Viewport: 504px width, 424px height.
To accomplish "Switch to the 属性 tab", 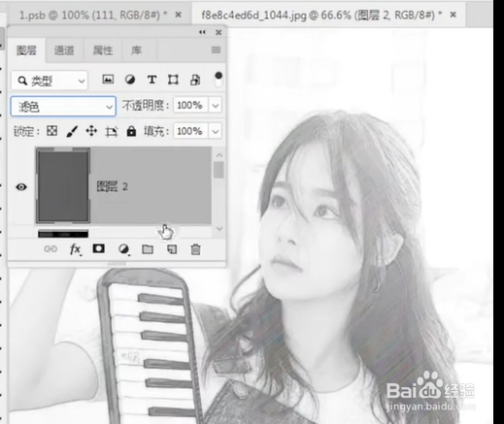I will pos(103,50).
